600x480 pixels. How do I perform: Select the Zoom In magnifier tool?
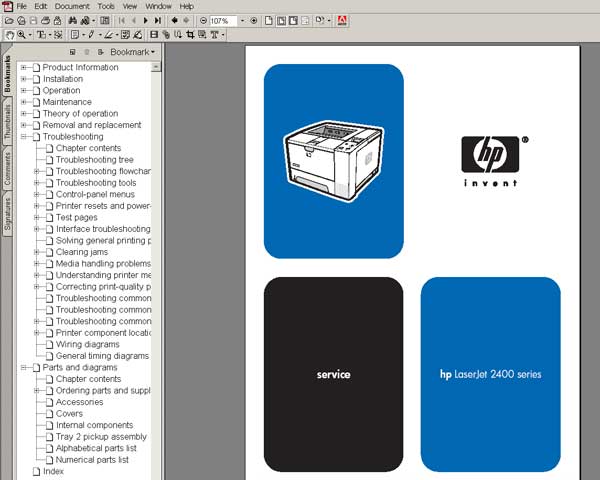point(21,35)
